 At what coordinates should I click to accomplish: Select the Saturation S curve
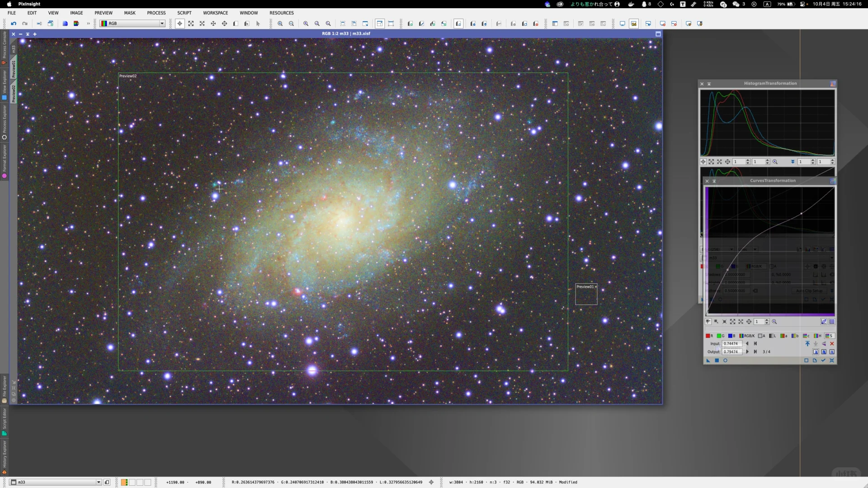829,336
